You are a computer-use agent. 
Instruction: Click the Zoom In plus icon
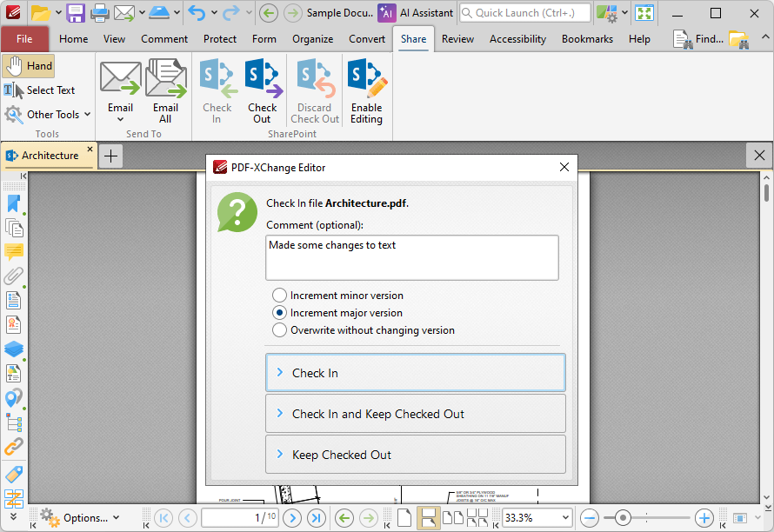point(704,518)
